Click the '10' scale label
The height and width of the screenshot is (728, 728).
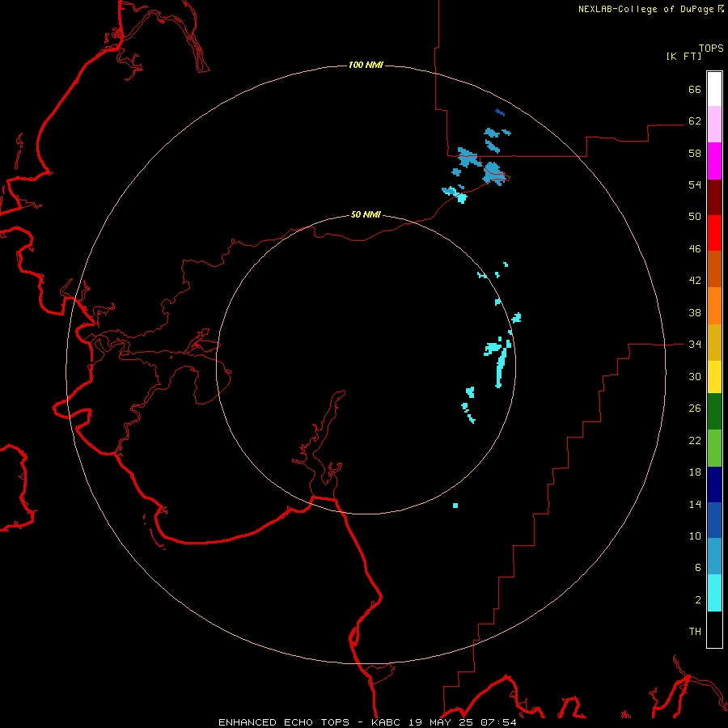[x=695, y=535]
